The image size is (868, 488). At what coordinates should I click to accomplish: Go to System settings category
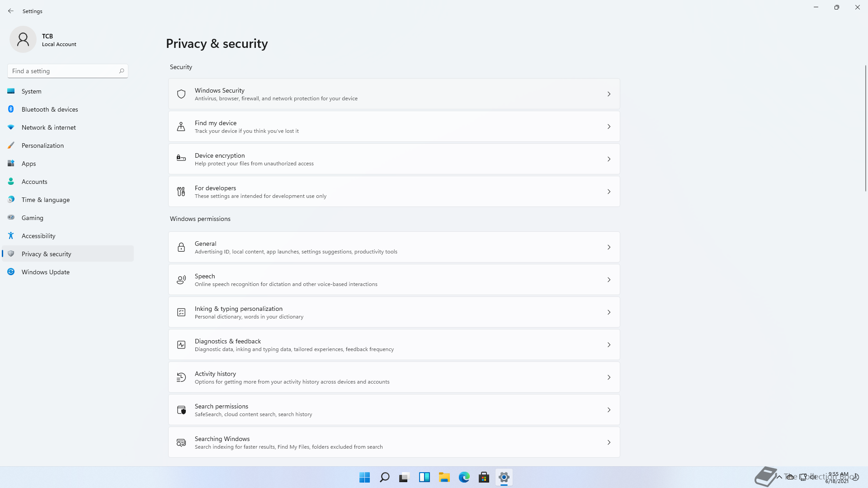coord(68,91)
